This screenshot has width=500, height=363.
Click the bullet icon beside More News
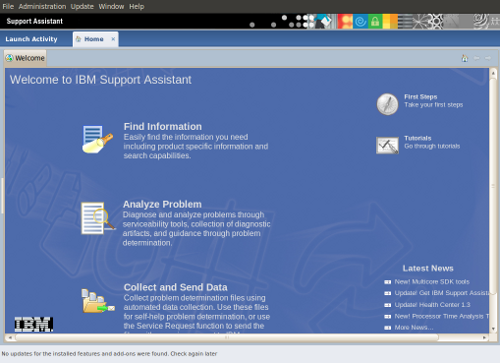tap(387, 328)
